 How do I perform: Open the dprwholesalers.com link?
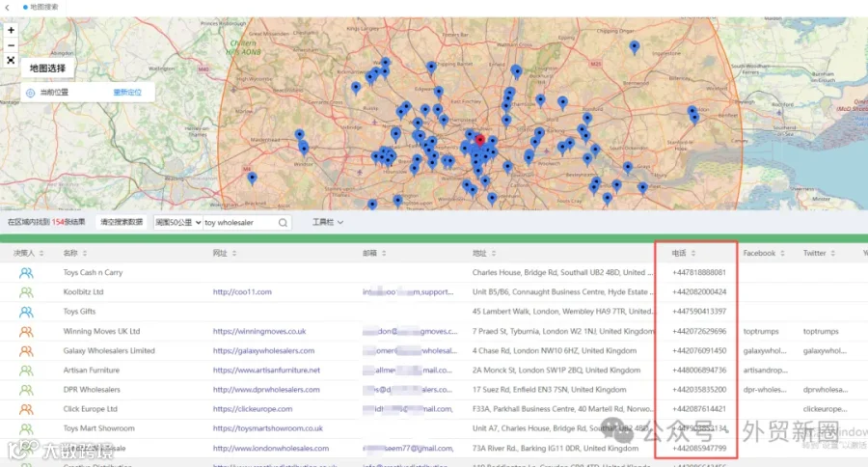click(x=266, y=390)
